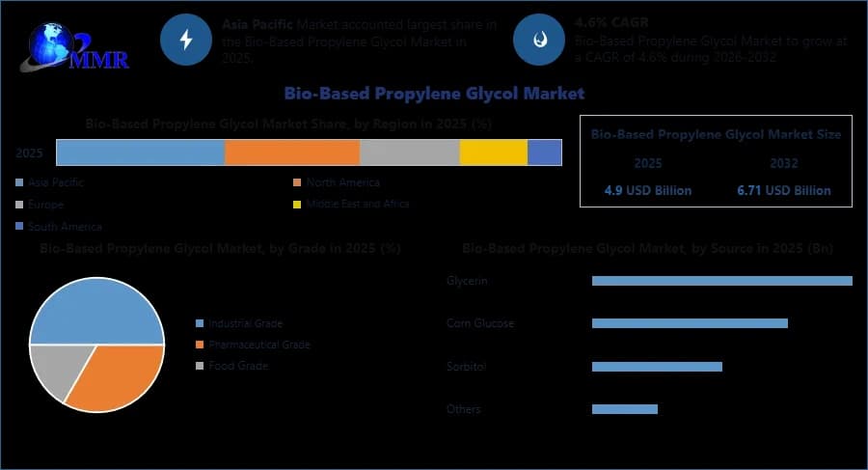Select the North America legend square marker
868x470 pixels.
click(x=297, y=182)
